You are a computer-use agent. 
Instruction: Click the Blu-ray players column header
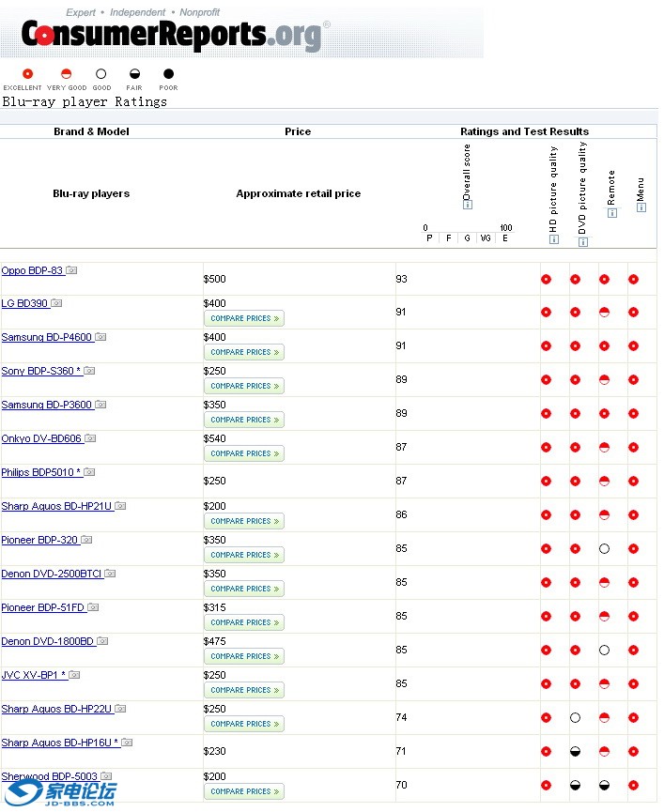tap(91, 193)
